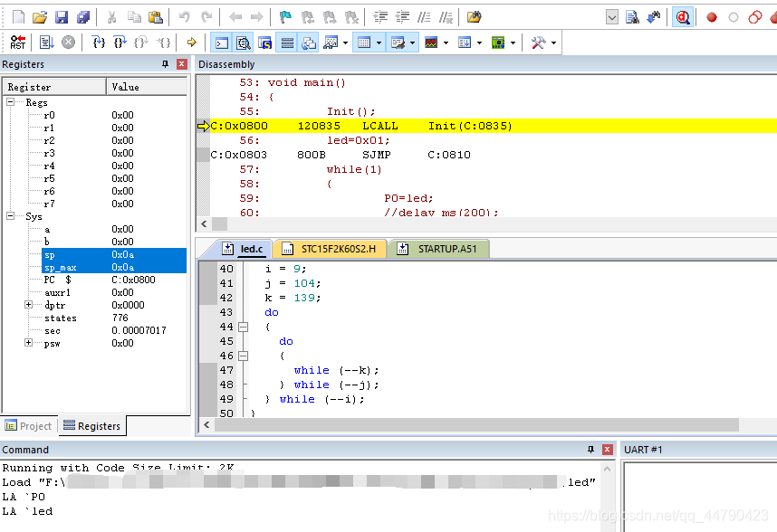This screenshot has height=532, width=777.
Task: Open a file using folder icon
Action: click(40, 17)
